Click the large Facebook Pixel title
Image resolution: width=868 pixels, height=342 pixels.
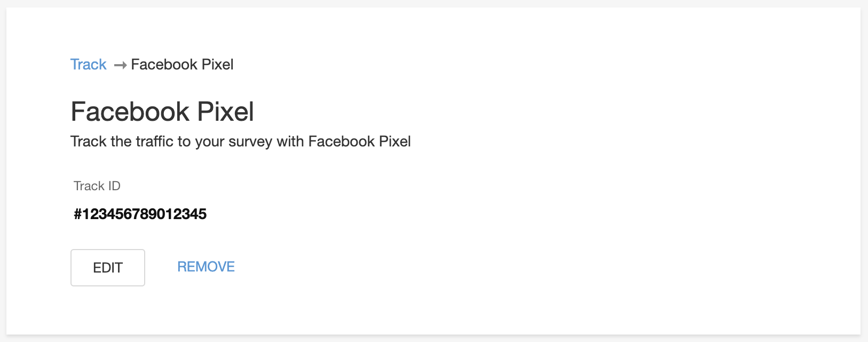tap(162, 112)
